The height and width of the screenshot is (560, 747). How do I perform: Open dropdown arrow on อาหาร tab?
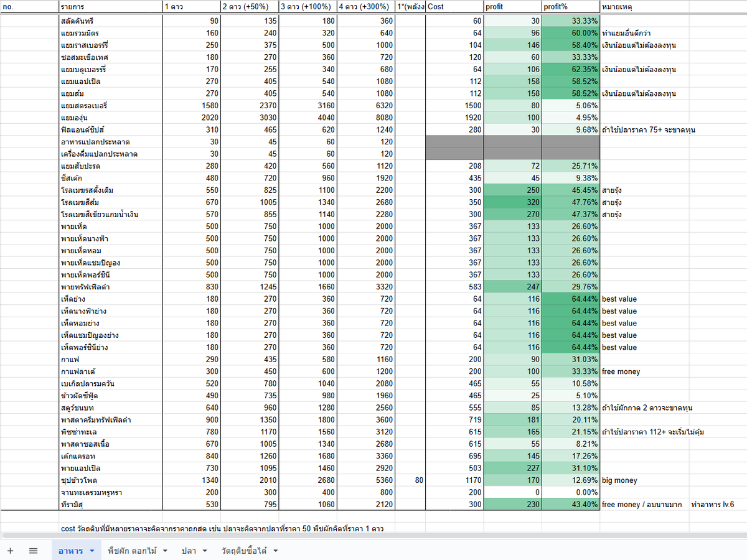(x=92, y=551)
